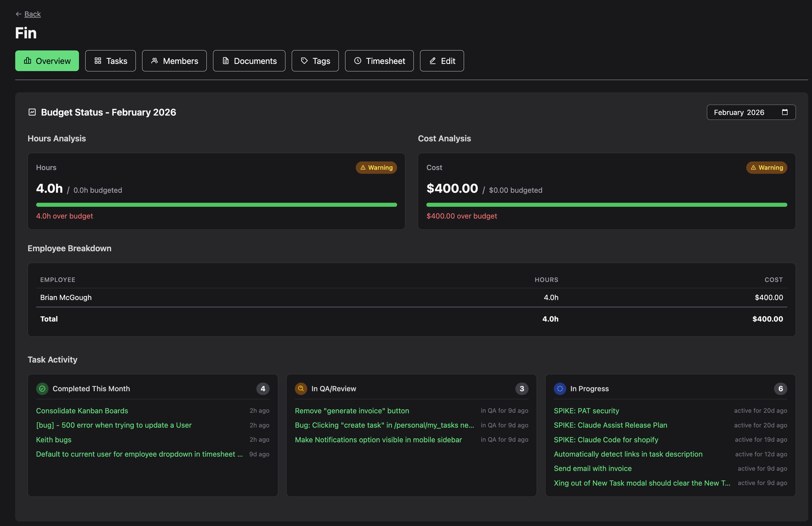Open the Members tab
812x526 pixels.
click(x=174, y=61)
